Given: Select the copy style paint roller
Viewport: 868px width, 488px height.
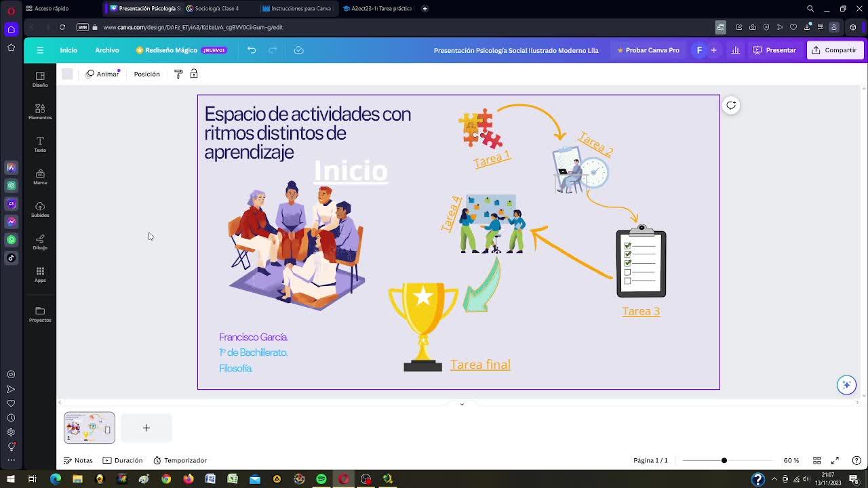Looking at the screenshot, I should pos(178,74).
